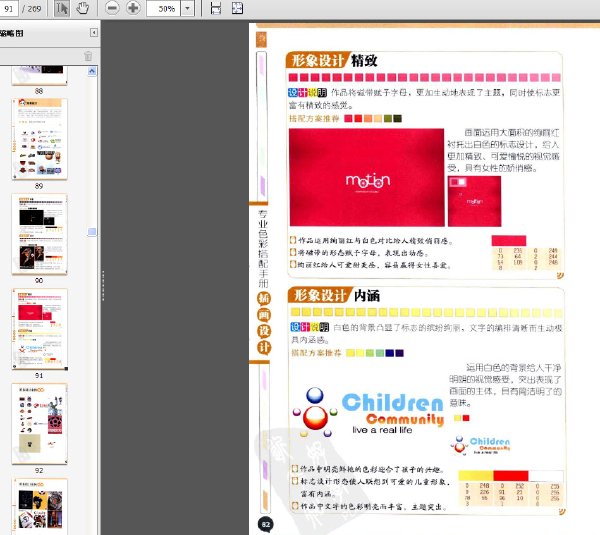Click the "live a real life" tagline text
600x535 pixels.
click(x=382, y=430)
